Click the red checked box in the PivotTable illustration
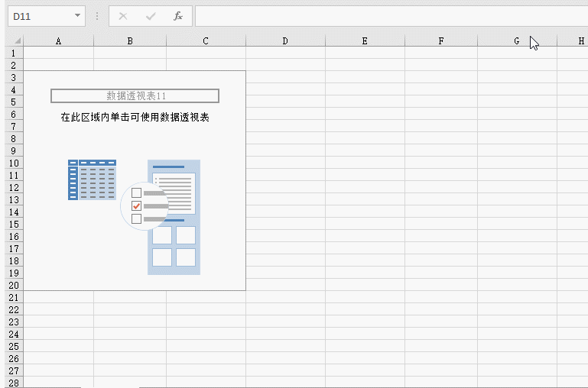Image resolution: width=588 pixels, height=388 pixels. tap(137, 205)
